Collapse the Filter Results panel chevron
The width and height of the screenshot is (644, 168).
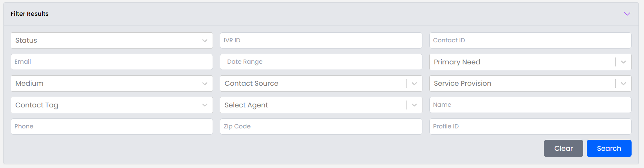coord(627,14)
